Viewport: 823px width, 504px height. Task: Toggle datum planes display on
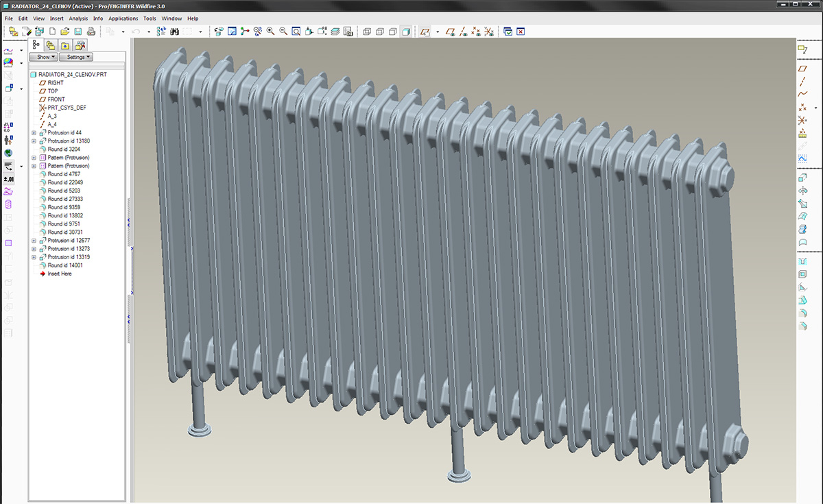click(450, 32)
